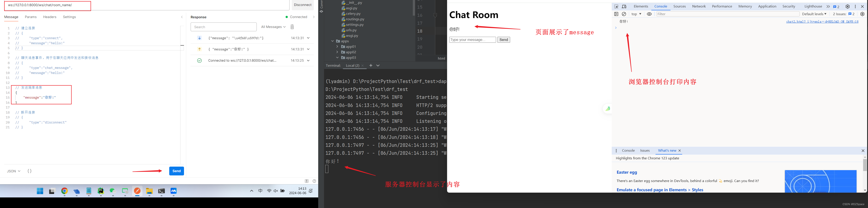The height and width of the screenshot is (208, 868).
Task: Switch to the Sources tab in DevTools
Action: (679, 6)
